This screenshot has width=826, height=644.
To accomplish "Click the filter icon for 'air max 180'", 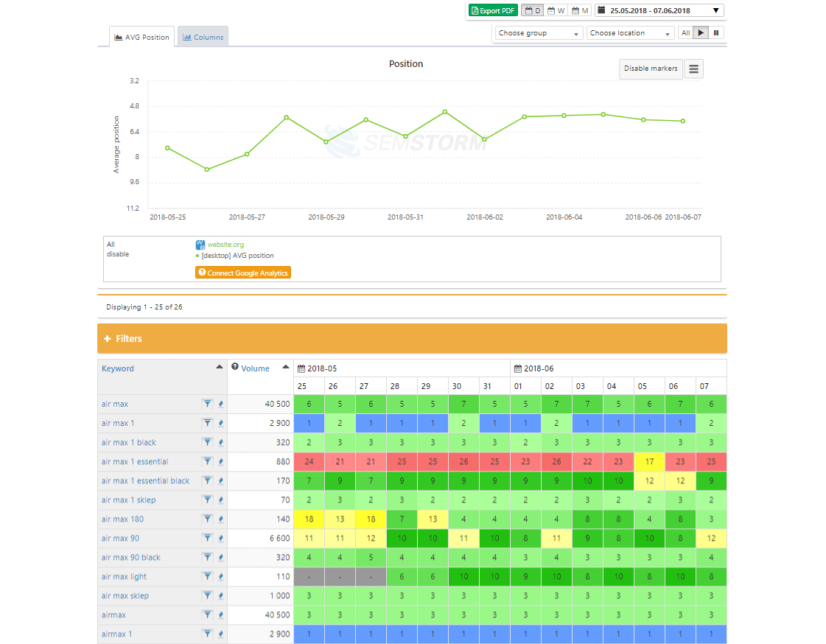I will point(208,519).
